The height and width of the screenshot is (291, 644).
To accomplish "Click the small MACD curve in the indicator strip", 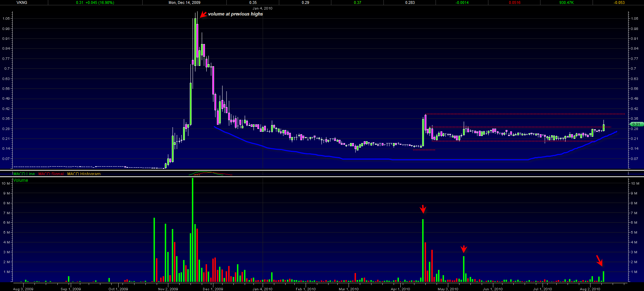I will (x=210, y=173).
